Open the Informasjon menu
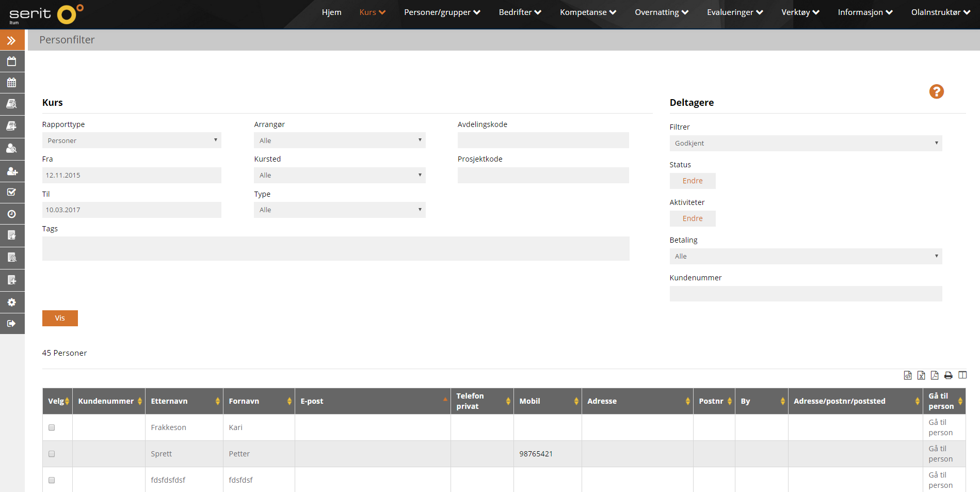 tap(865, 12)
